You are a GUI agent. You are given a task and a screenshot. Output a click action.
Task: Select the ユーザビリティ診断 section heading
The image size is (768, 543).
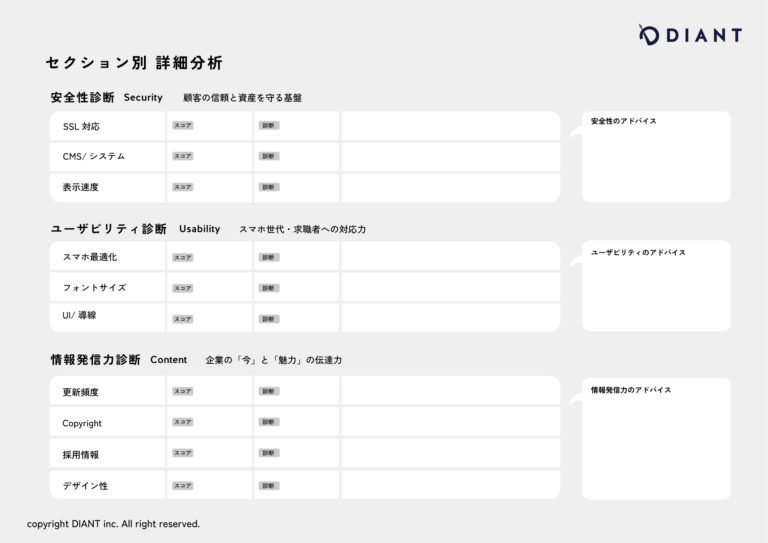tap(108, 229)
